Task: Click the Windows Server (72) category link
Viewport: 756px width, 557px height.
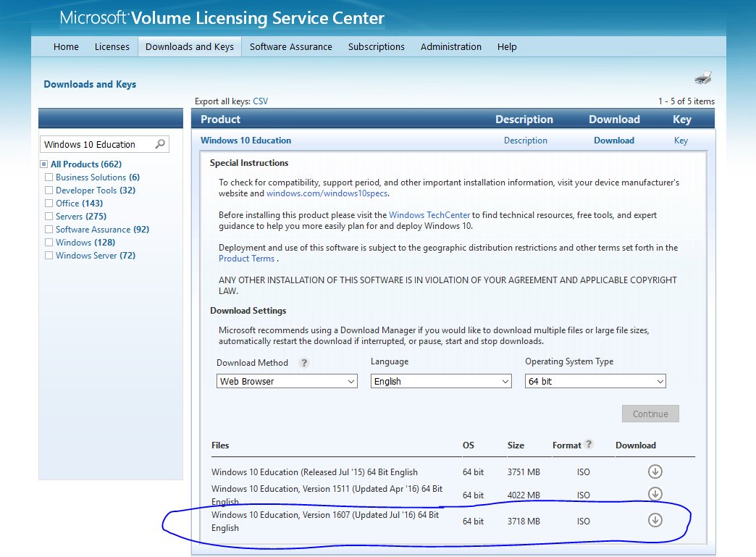Action: click(96, 255)
